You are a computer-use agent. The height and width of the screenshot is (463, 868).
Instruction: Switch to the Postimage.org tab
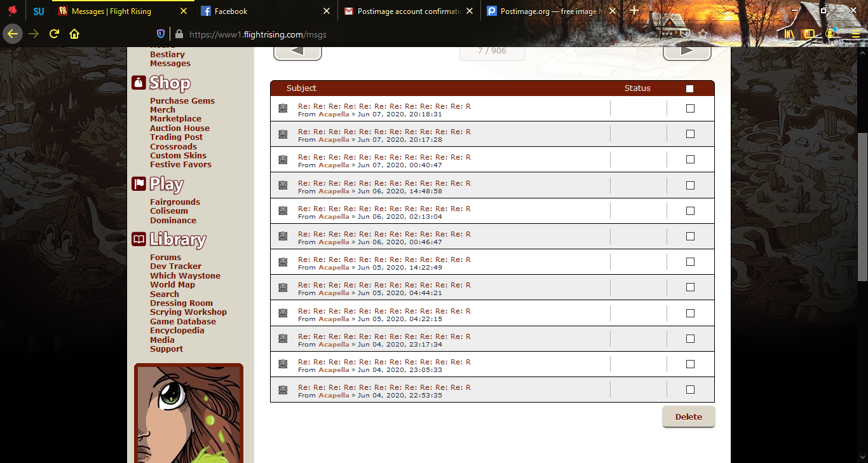point(552,11)
